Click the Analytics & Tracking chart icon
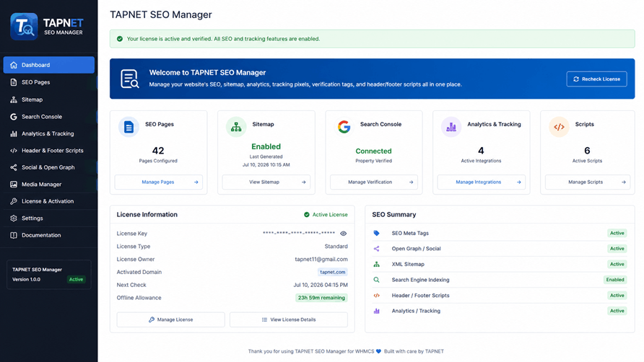 451,127
